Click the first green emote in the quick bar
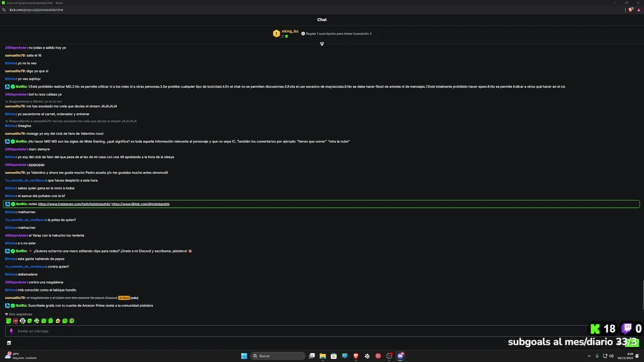The width and height of the screenshot is (644, 362). tap(9, 321)
